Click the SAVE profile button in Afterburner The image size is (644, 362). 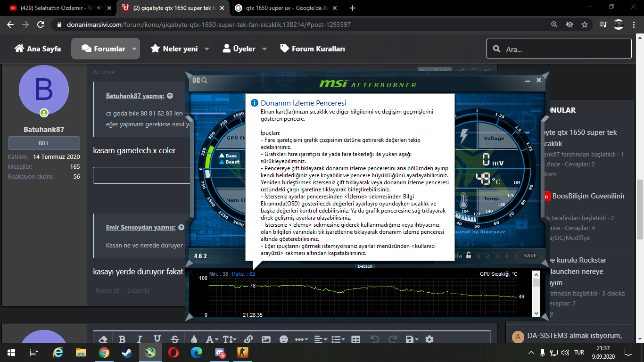(x=530, y=256)
